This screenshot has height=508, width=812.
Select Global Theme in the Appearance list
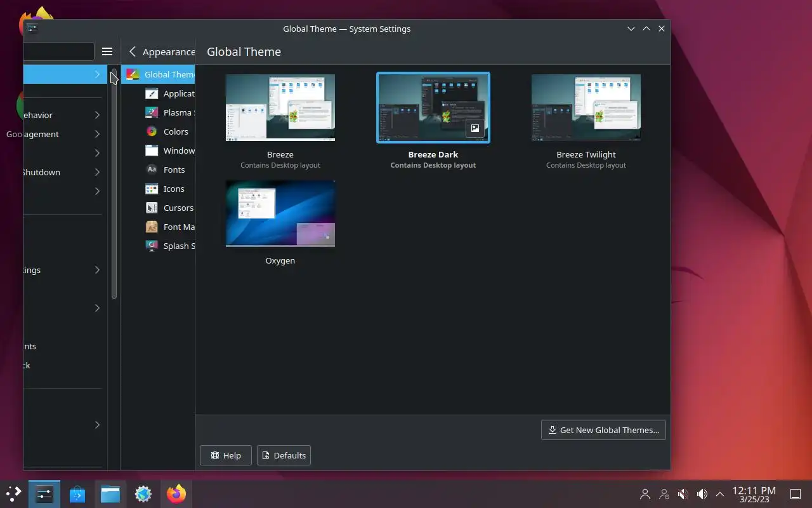point(159,74)
